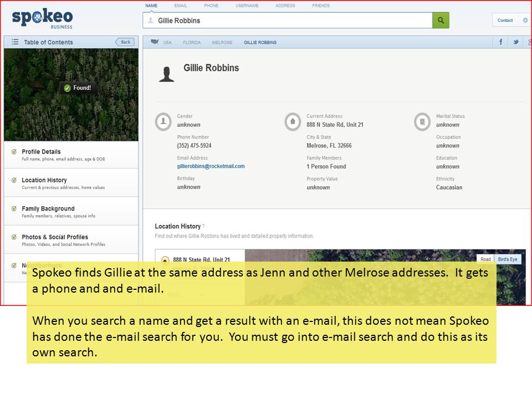Click checkmark icon beside Profile Details

point(14,152)
